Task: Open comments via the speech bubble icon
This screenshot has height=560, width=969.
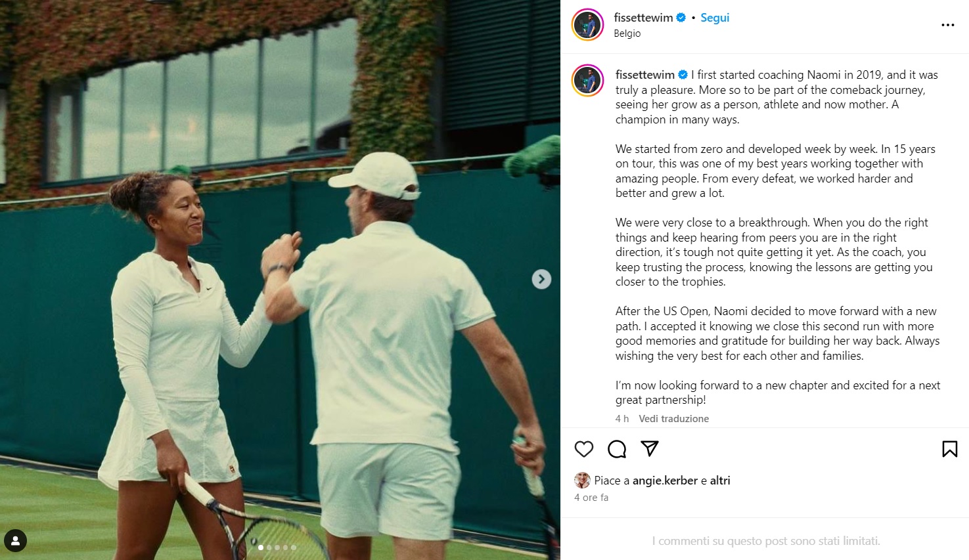Action: click(x=616, y=449)
